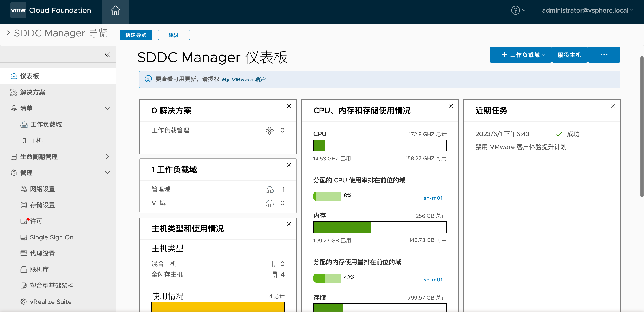Click the 工作负载域 cloud icon in sidebar
Viewport: 644px width, 312px height.
click(24, 125)
